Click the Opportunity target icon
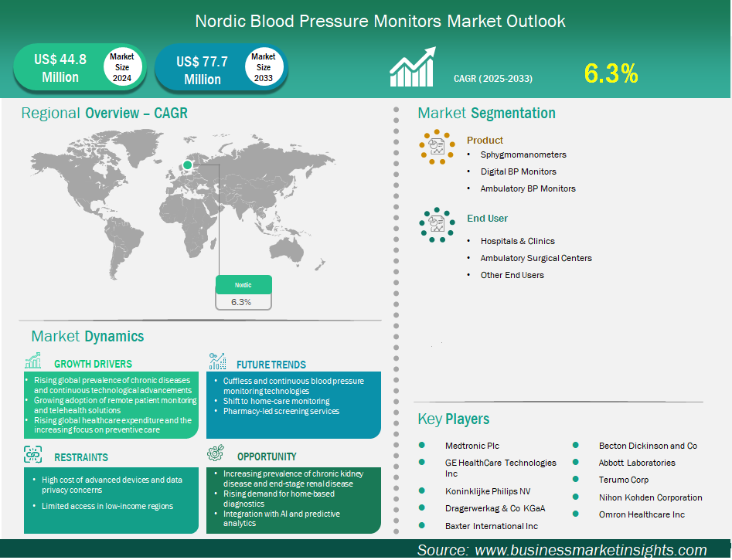This screenshot has height=560, width=732. coord(216,454)
